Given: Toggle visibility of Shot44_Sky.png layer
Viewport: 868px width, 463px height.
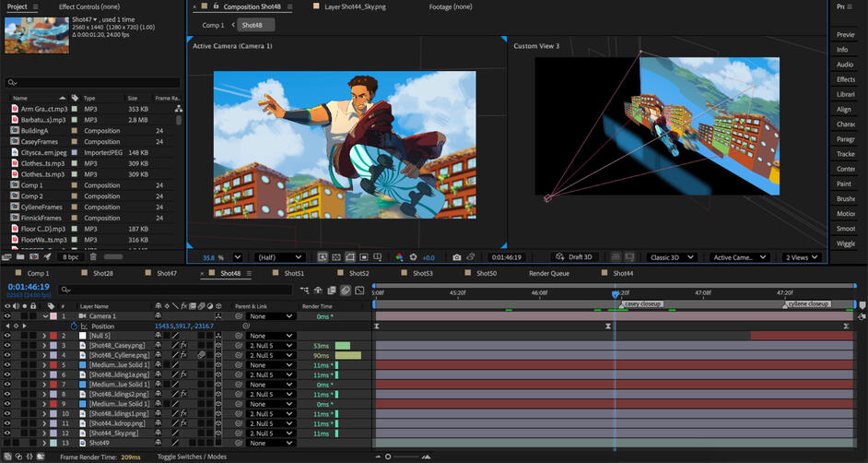Looking at the screenshot, I should click(x=7, y=433).
